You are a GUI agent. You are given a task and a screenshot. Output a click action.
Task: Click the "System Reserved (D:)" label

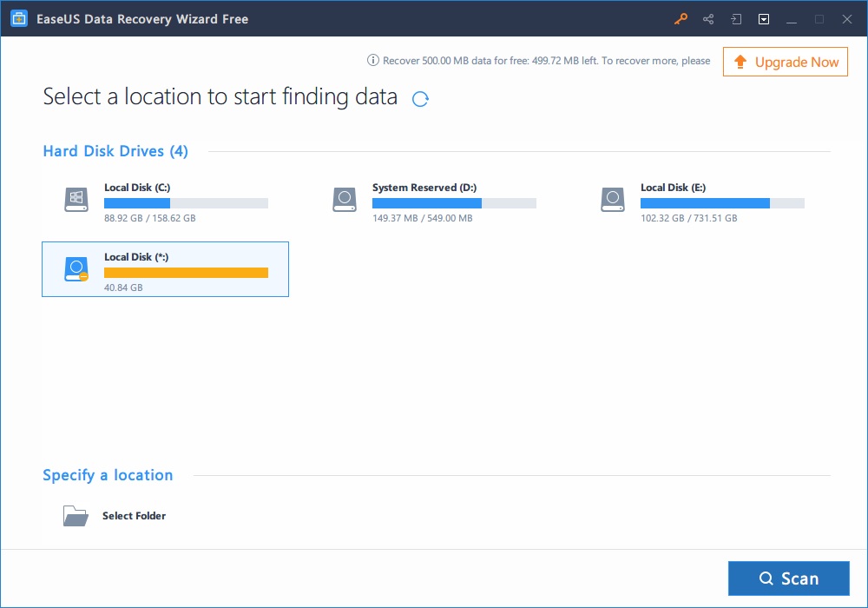point(424,188)
